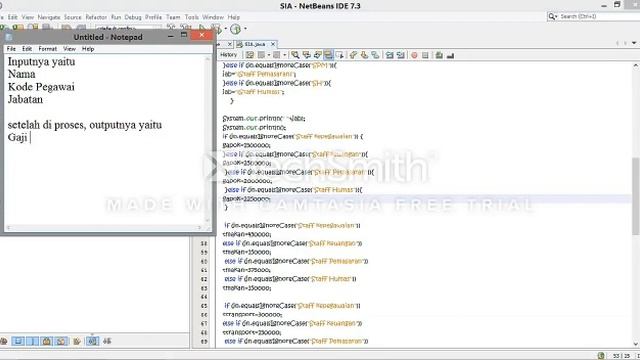Click the Stop Macro Recording icon

(425, 55)
